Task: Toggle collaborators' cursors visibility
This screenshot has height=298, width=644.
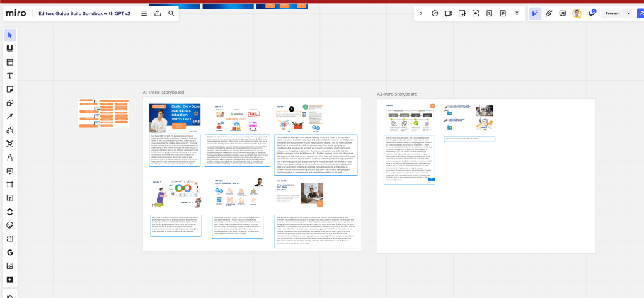Action: click(535, 14)
